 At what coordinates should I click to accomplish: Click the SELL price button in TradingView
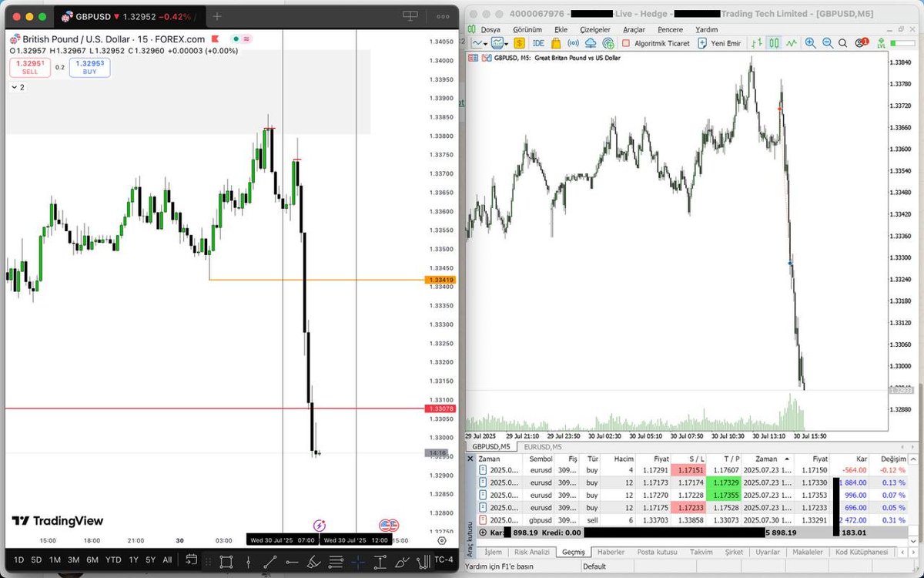(29, 68)
